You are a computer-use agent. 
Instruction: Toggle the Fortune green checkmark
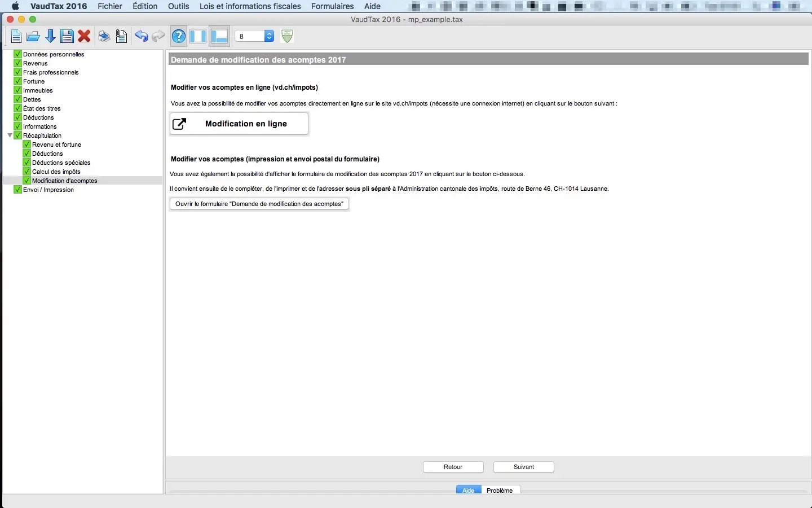click(x=17, y=81)
